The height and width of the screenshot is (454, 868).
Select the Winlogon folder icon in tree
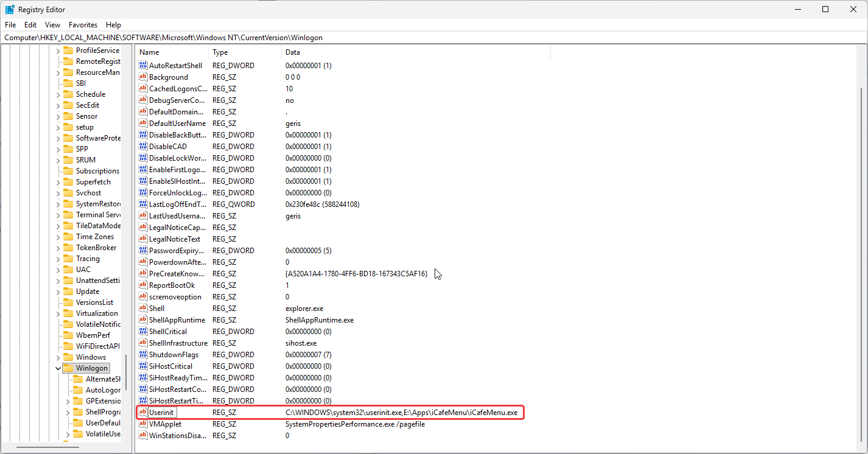[x=68, y=368]
